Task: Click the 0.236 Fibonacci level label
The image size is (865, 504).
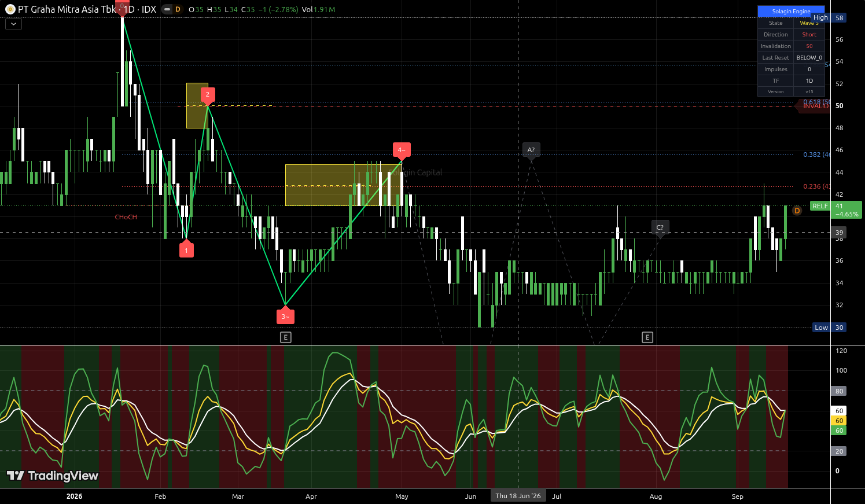Action: 816,186
